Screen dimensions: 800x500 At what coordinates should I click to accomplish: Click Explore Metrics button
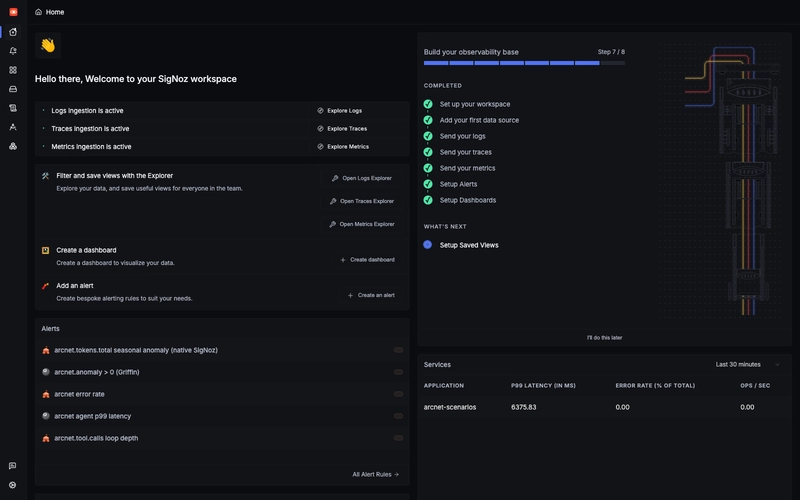click(343, 146)
